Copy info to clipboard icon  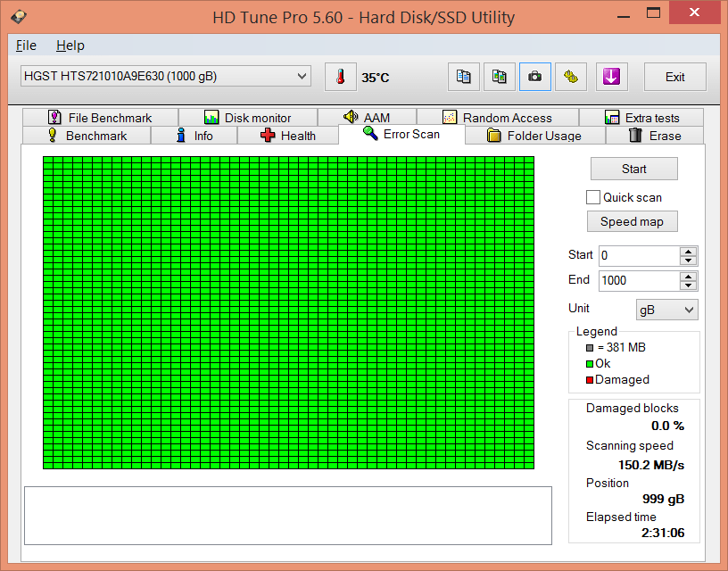pos(463,77)
